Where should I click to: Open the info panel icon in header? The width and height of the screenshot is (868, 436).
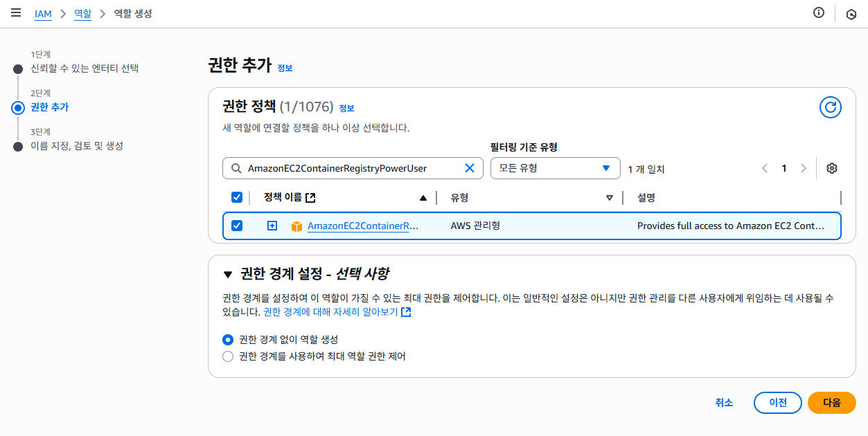[819, 12]
